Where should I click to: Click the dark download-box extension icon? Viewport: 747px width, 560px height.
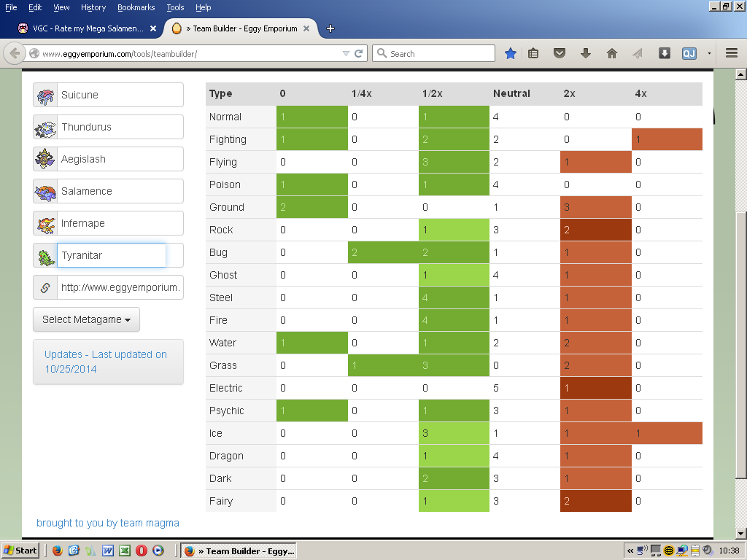point(664,53)
